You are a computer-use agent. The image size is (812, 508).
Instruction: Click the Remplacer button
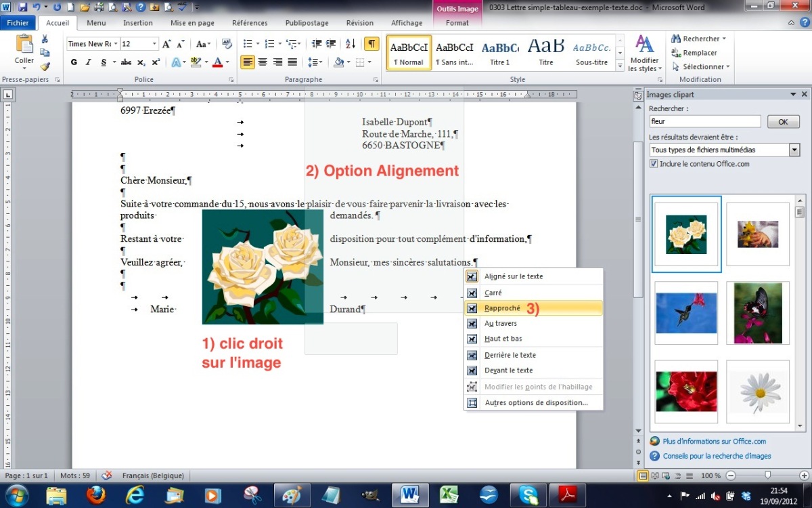(694, 53)
